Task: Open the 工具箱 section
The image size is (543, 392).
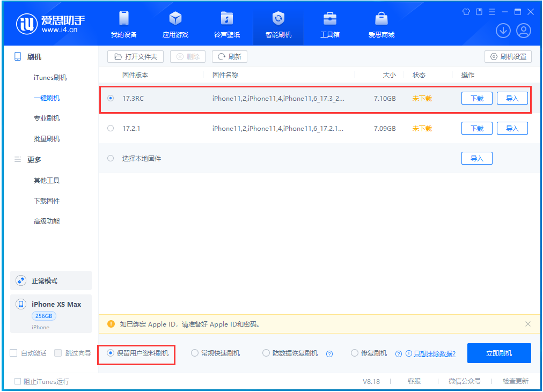Action: (329, 24)
